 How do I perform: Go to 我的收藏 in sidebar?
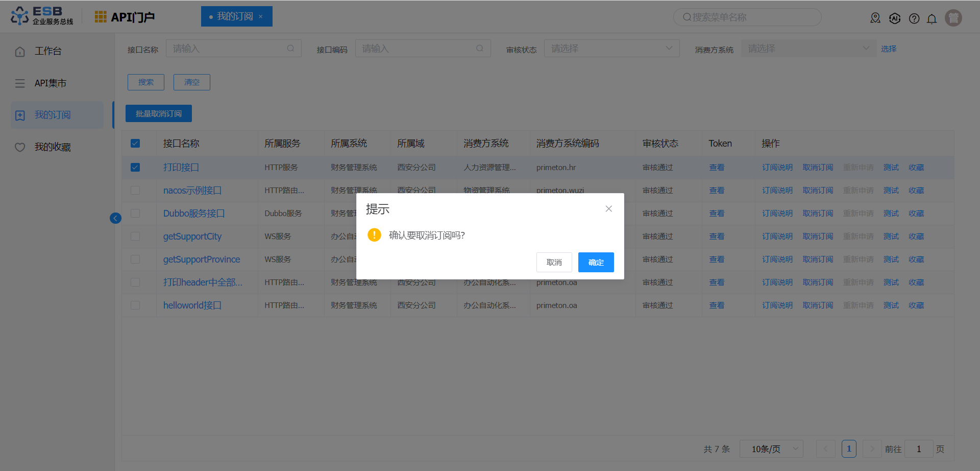coord(52,147)
